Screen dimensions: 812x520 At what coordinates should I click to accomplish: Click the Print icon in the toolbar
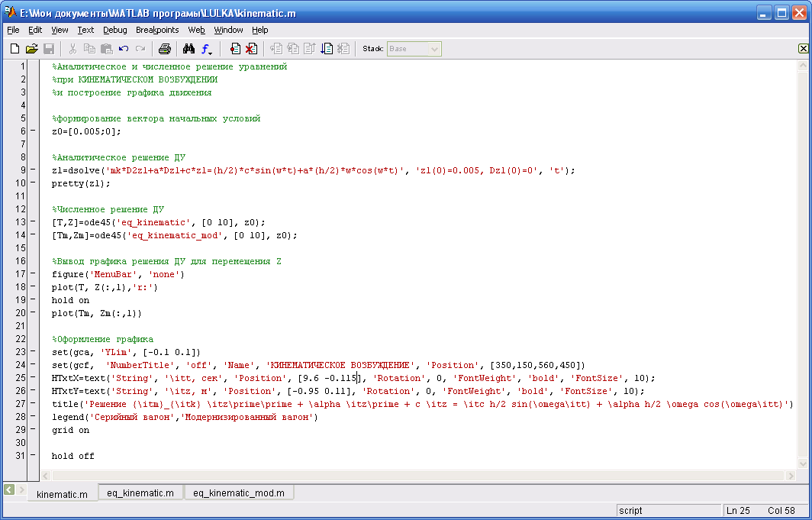click(164, 49)
